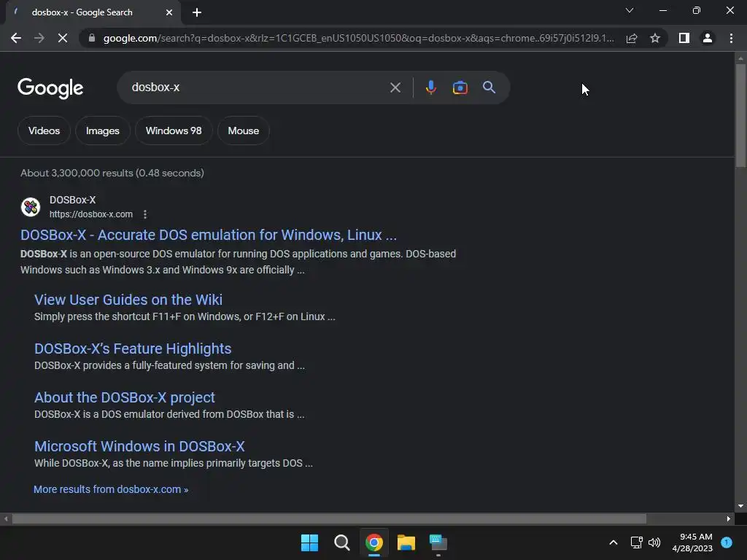Image resolution: width=747 pixels, height=560 pixels.
Task: Go back using the browser back arrow
Action: tap(16, 38)
